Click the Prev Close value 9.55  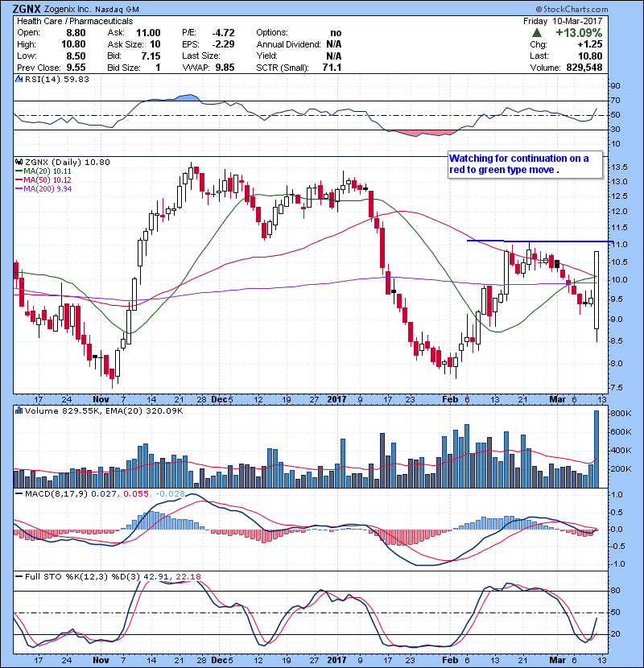(76, 68)
